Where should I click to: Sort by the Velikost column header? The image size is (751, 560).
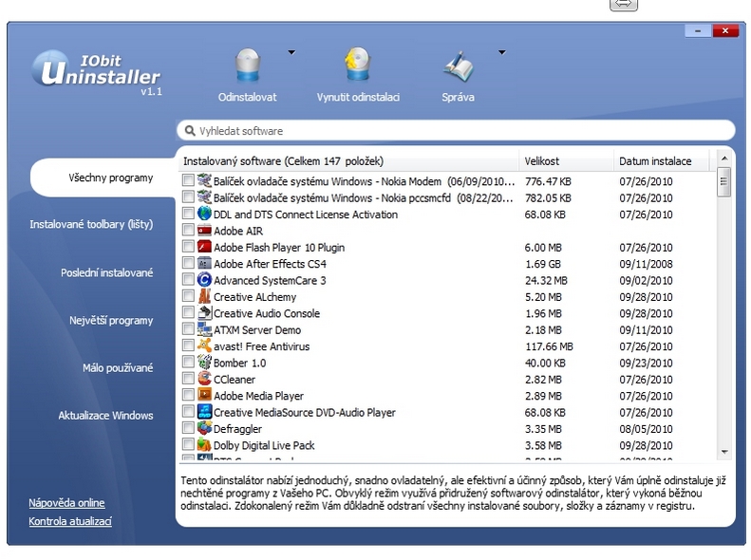point(566,161)
